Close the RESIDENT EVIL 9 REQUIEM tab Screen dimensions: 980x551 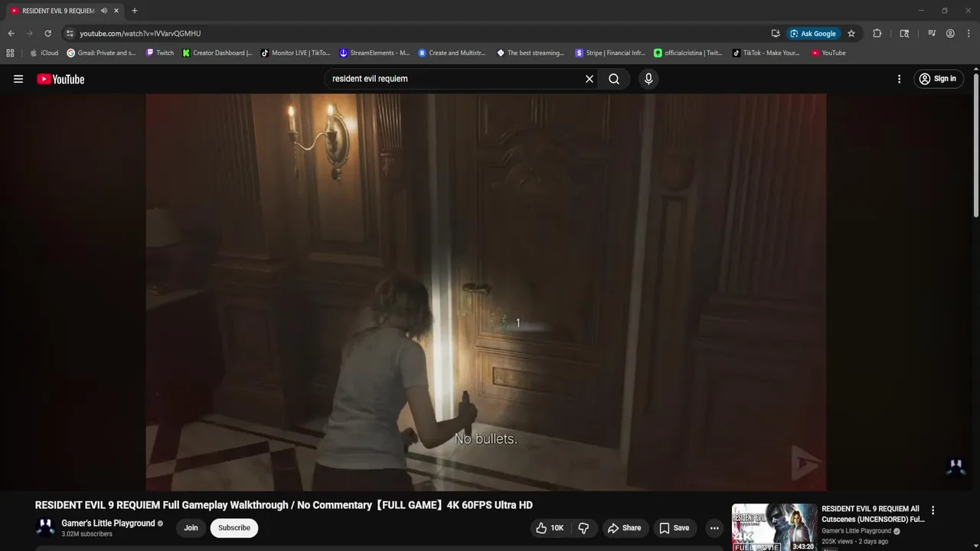(x=116, y=11)
